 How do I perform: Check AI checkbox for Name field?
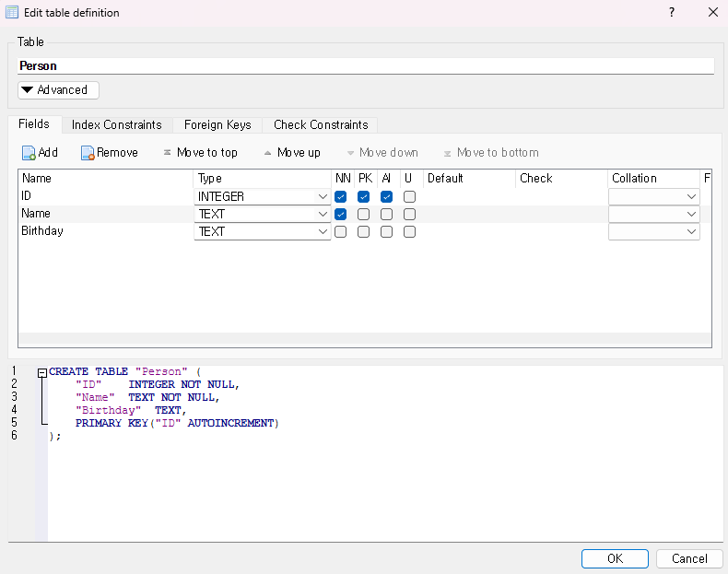coord(386,215)
